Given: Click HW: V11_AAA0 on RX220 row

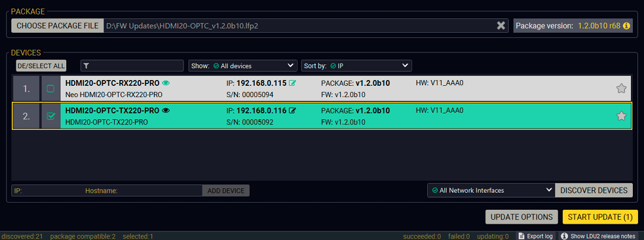Looking at the screenshot, I should click(440, 83).
